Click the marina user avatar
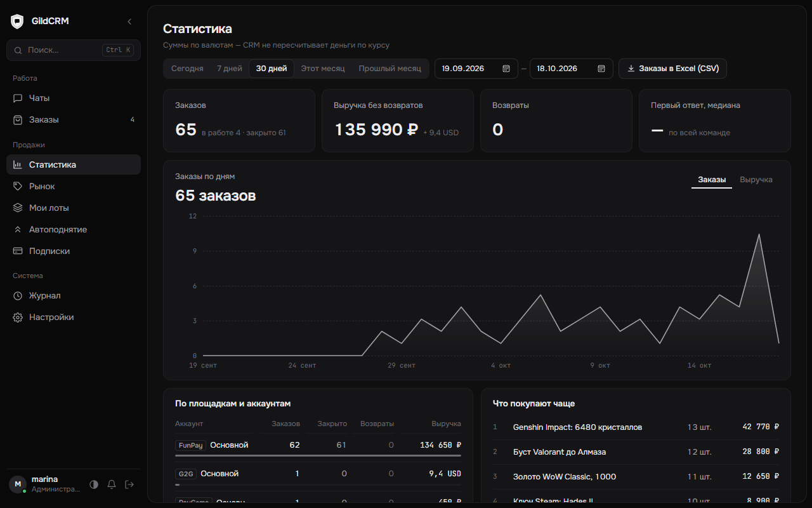Viewport: 812px width, 508px height. (17, 485)
